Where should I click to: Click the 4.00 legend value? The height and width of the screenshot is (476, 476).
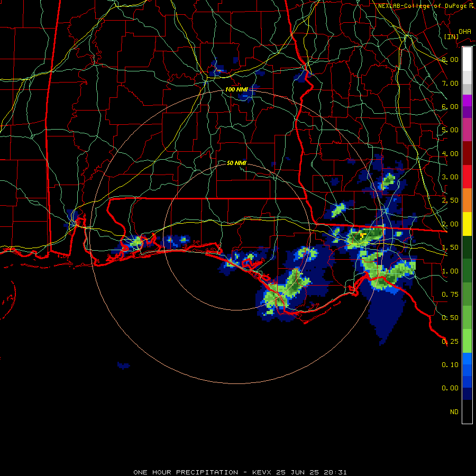point(450,153)
